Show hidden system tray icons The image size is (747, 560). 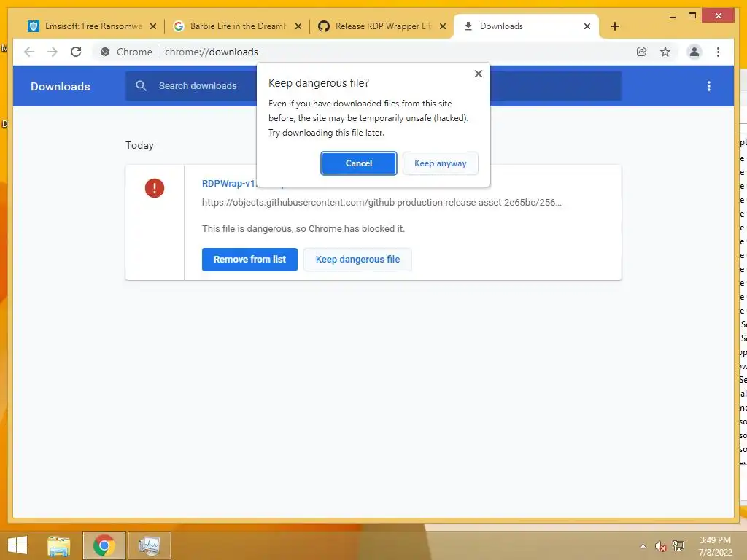click(643, 546)
